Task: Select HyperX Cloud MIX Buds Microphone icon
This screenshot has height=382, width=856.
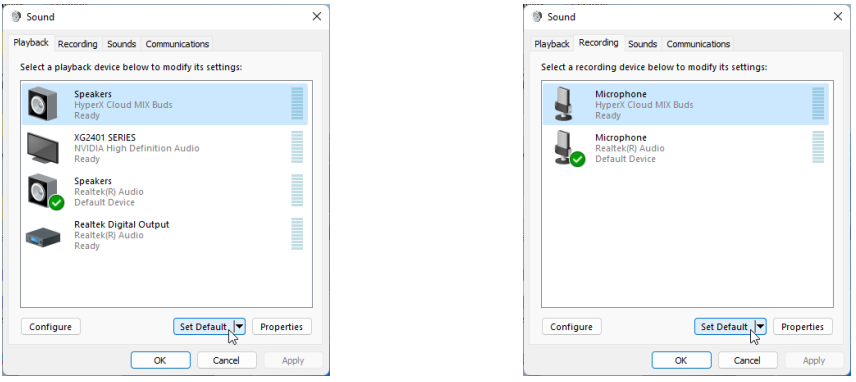Action: (x=563, y=104)
